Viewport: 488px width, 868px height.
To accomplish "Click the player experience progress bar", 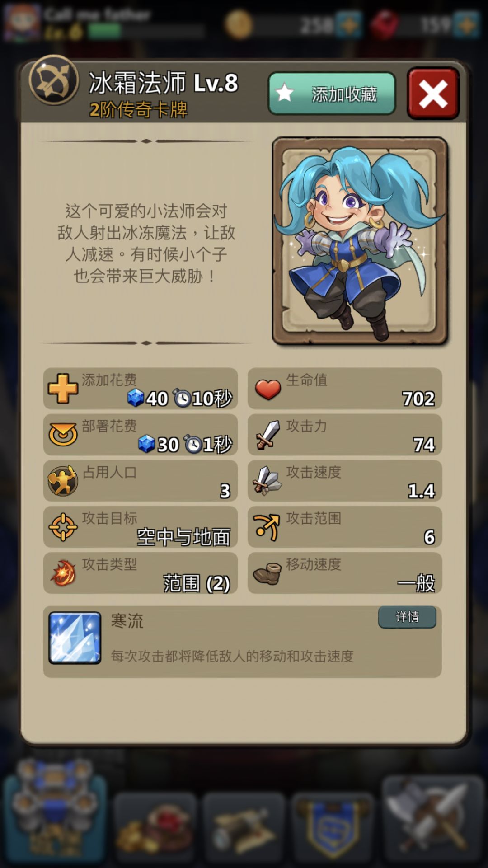I will pos(145,31).
